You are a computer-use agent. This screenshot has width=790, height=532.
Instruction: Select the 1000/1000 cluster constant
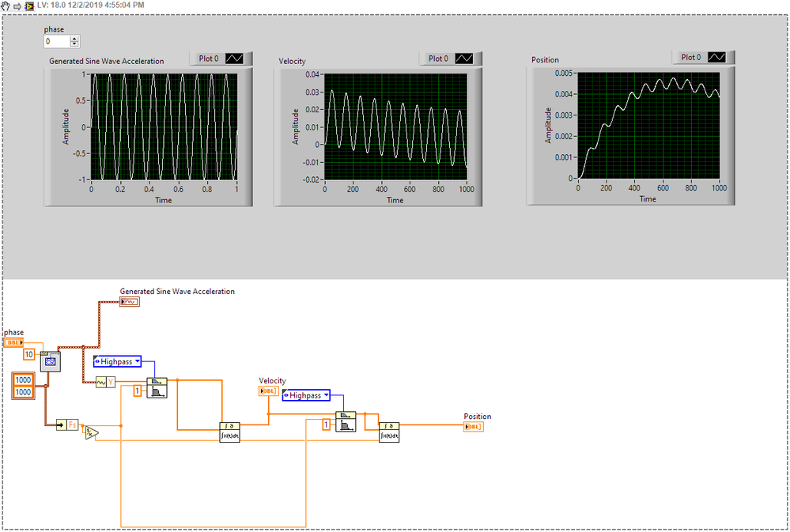[x=24, y=386]
